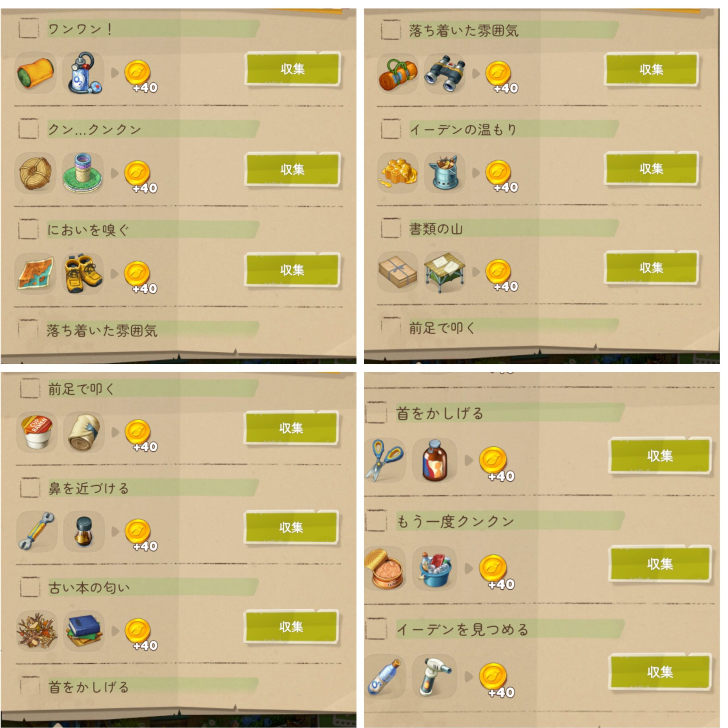Viewport: 728px width, 728px height.
Task: Tick the 書類の山 checkbox
Action: 391,228
